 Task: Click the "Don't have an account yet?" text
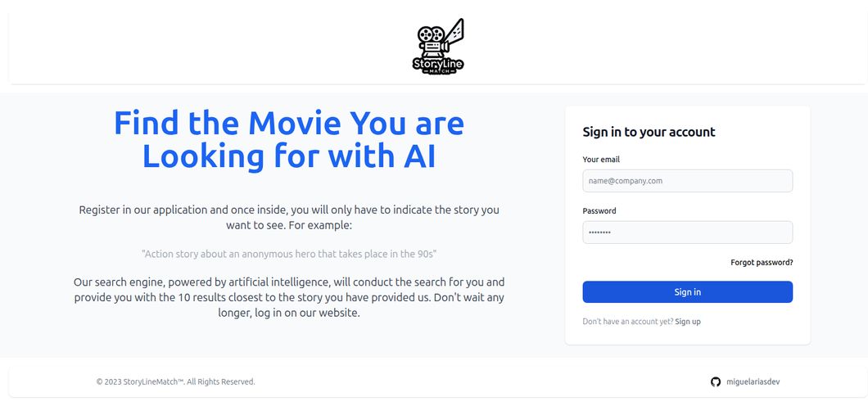point(627,322)
